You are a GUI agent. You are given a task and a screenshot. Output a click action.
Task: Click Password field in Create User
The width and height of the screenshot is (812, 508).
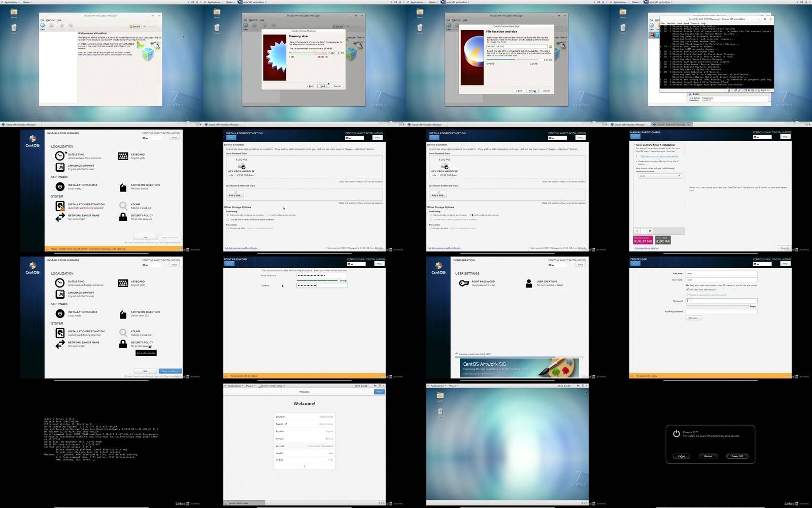pos(721,301)
